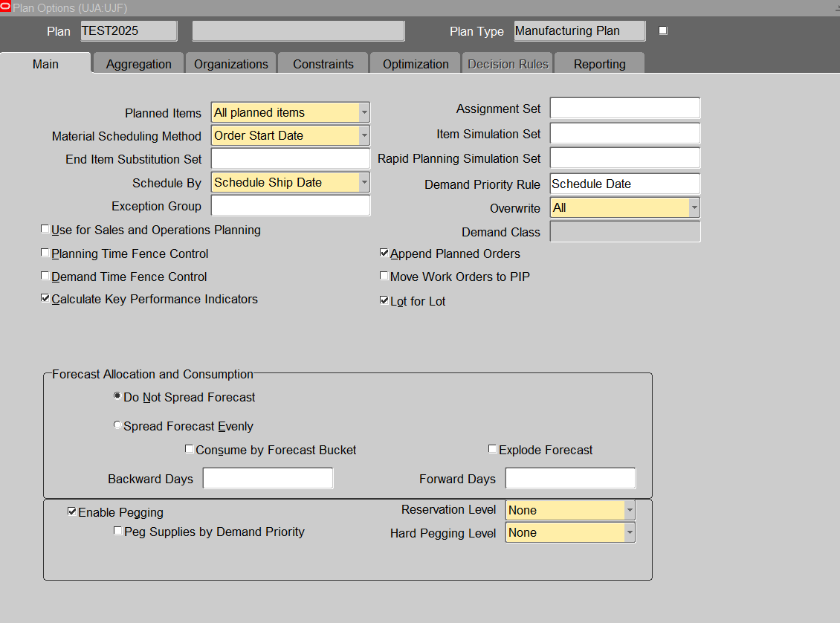Select the Decision Rules tab
The height and width of the screenshot is (623, 840).
point(508,64)
